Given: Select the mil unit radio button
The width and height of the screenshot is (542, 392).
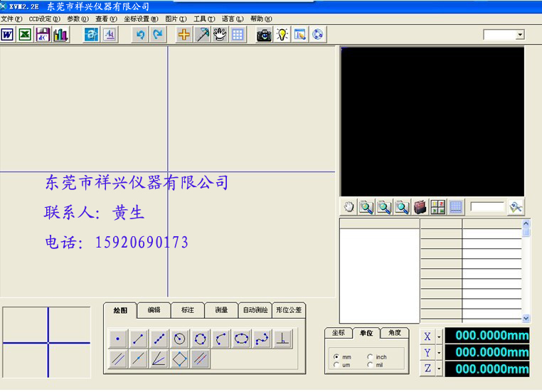Looking at the screenshot, I should [370, 365].
